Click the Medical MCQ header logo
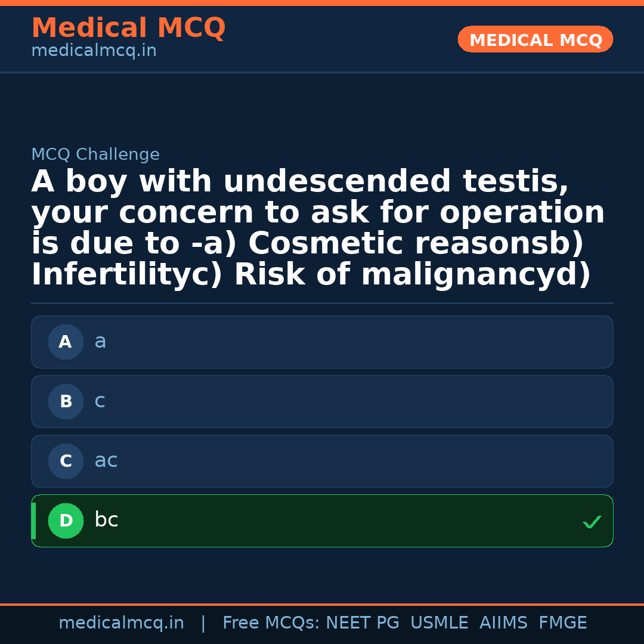The height and width of the screenshot is (644, 644). point(128,28)
